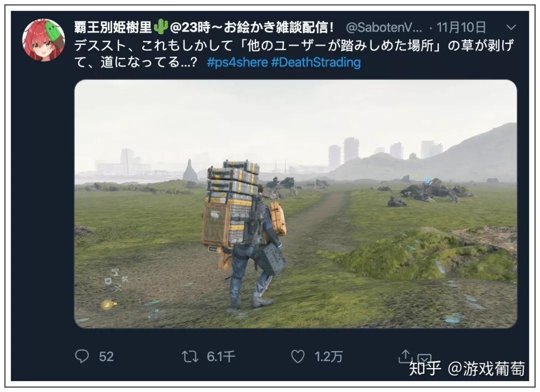
Task: Click the tweet body text about デススト
Action: point(294,53)
